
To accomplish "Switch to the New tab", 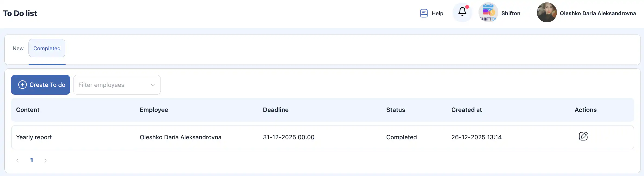I will click(18, 48).
